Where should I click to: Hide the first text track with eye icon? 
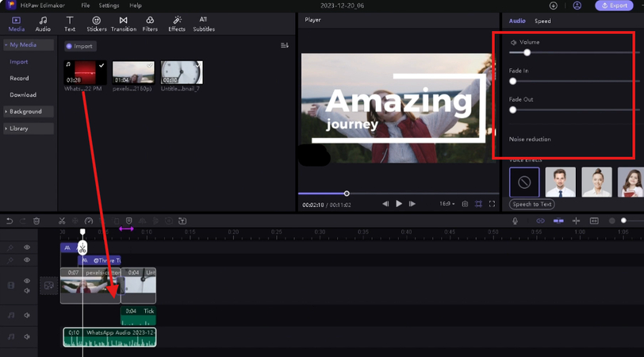(27, 248)
